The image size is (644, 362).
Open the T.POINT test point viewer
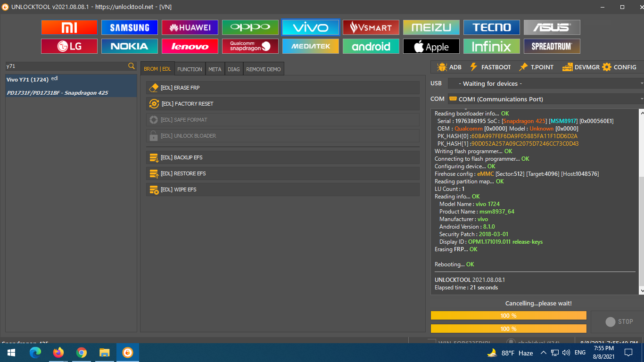click(x=537, y=67)
